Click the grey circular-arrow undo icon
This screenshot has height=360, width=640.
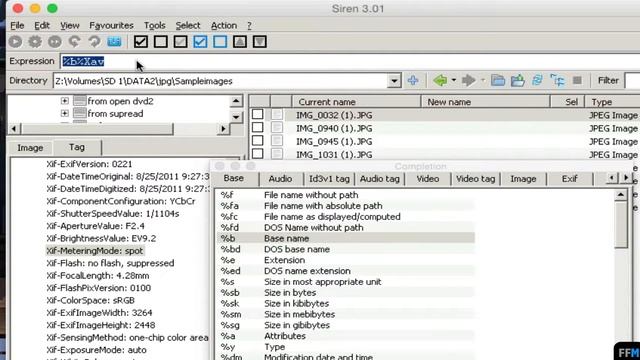[74, 42]
